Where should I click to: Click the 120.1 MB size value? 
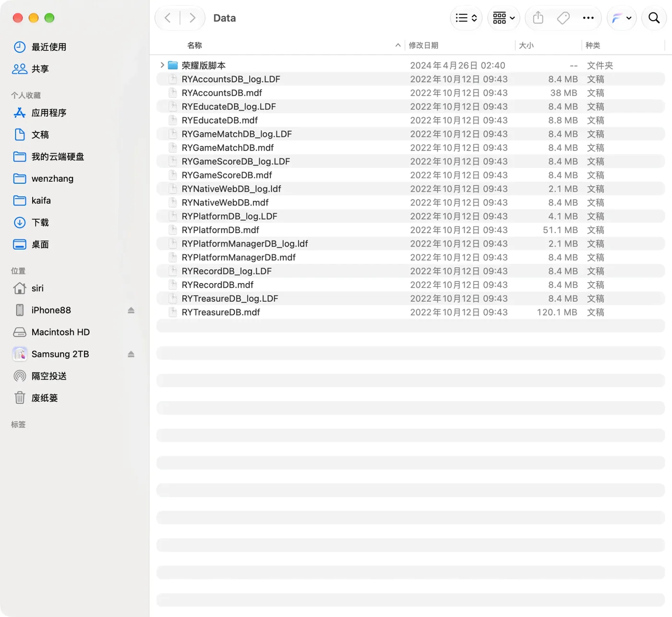click(557, 312)
